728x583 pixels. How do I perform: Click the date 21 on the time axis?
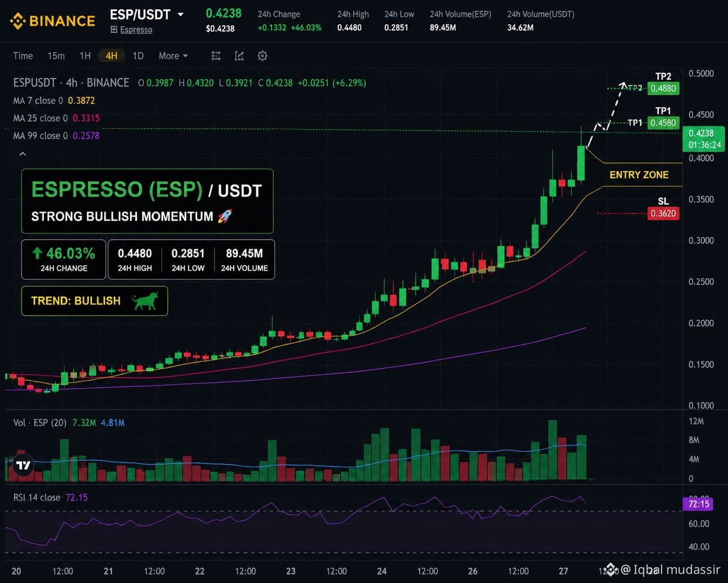108,571
